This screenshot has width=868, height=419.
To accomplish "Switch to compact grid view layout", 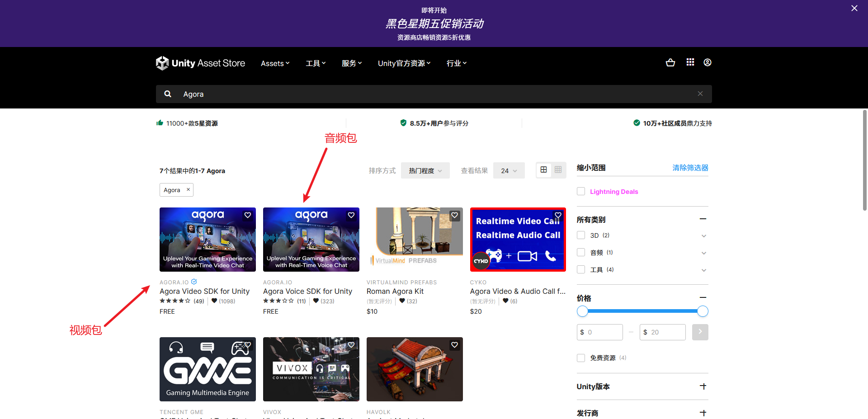I will pos(558,170).
